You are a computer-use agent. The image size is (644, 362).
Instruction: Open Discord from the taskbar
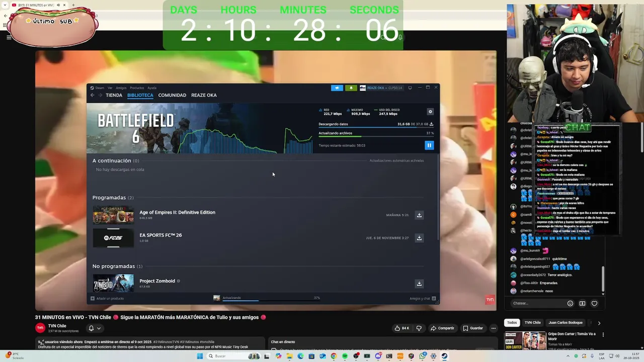point(378,356)
